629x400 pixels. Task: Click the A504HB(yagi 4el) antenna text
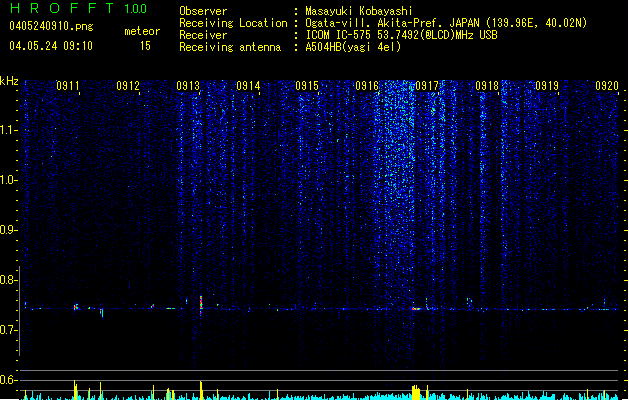[x=353, y=47]
